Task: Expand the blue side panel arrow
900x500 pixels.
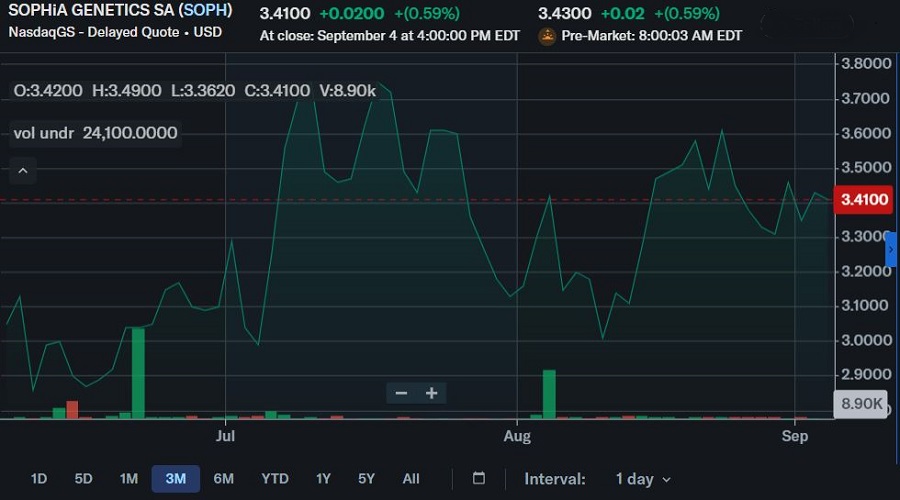Action: coord(891,250)
